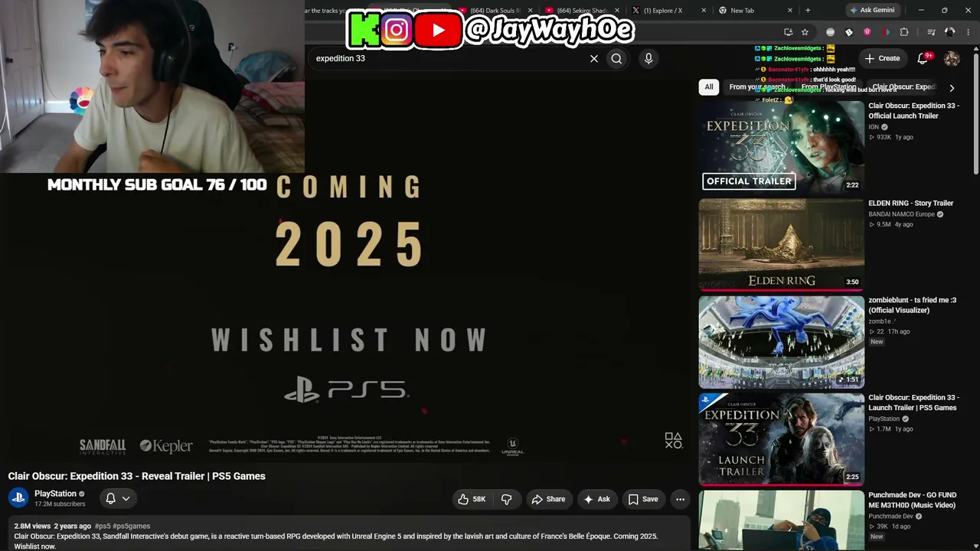The width and height of the screenshot is (980, 551).
Task: Open the Punchmade Dev music video thumbnail
Action: coord(782,520)
